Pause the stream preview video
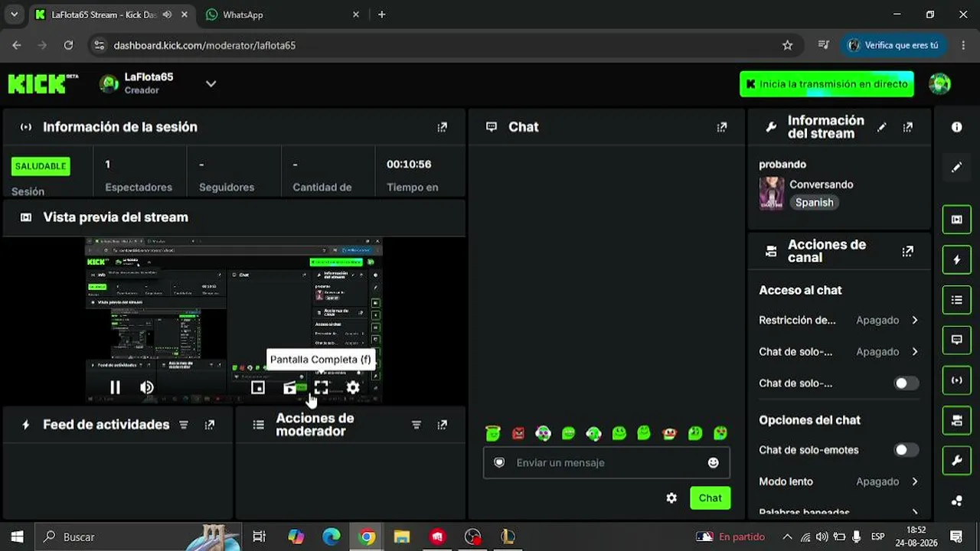The image size is (980, 551). coord(115,388)
